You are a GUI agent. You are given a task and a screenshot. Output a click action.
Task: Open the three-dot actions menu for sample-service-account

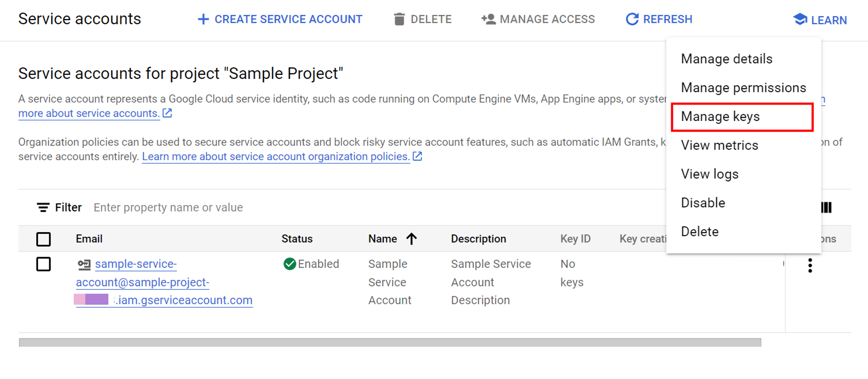click(810, 266)
